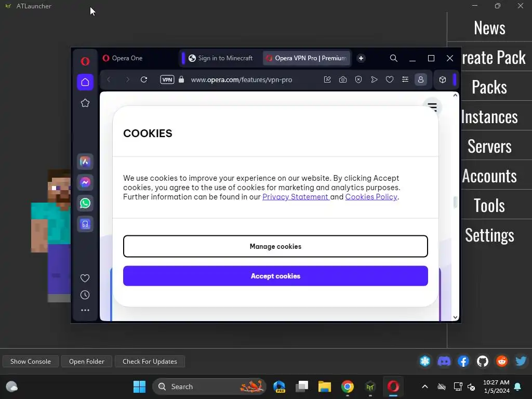Image resolution: width=532 pixels, height=399 pixels.
Task: Open the Windows Start menu
Action: pyautogui.click(x=139, y=387)
